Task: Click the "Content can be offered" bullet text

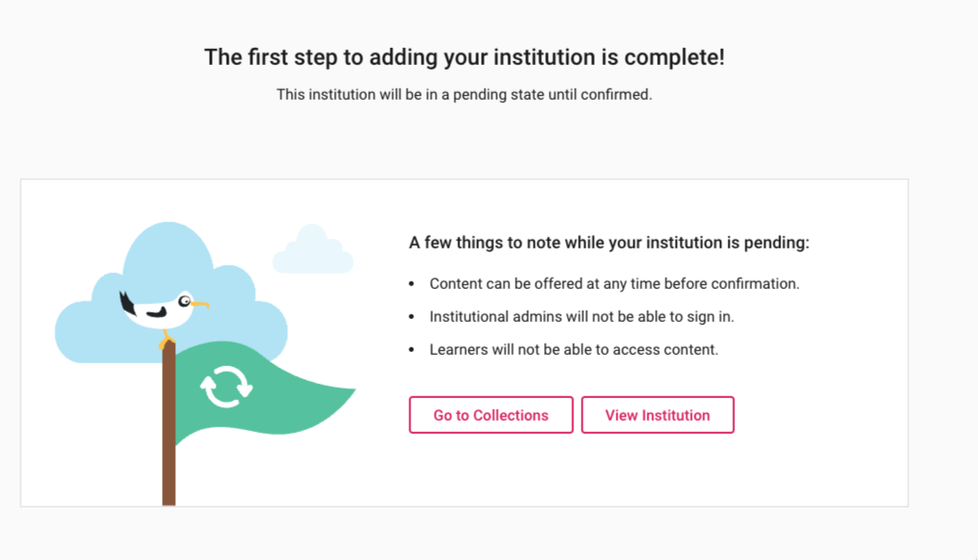Action: [614, 283]
